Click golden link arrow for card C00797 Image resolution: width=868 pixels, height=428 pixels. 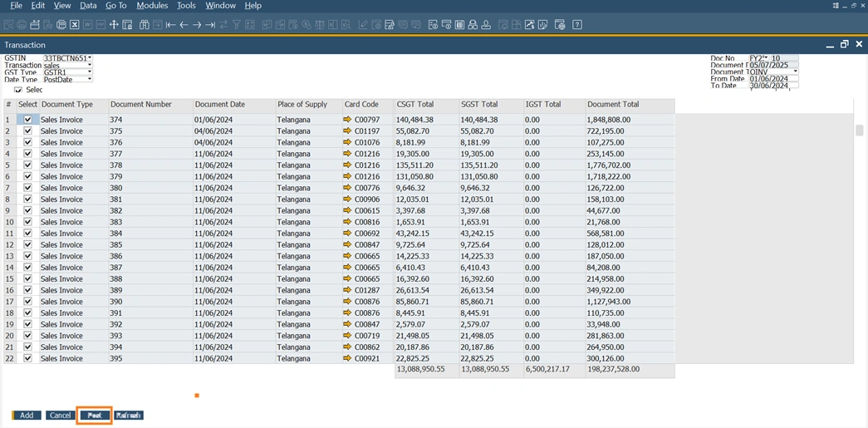(x=347, y=120)
